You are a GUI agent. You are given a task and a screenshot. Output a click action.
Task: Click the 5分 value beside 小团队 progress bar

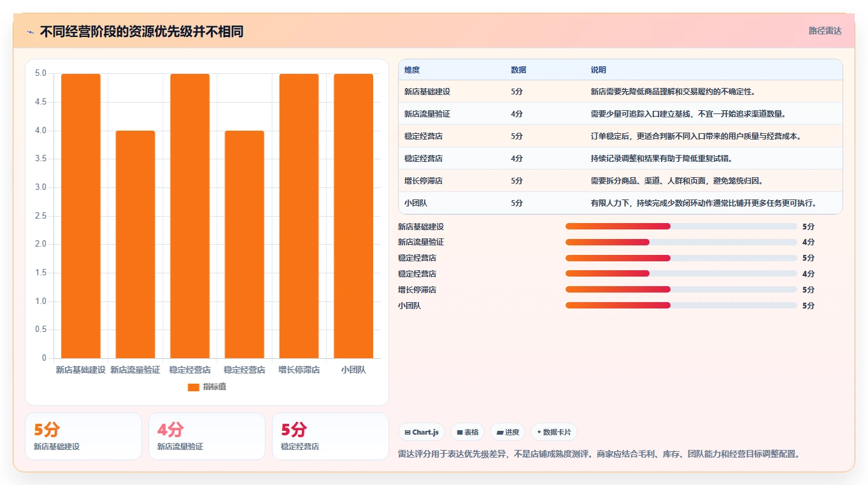[x=808, y=305]
